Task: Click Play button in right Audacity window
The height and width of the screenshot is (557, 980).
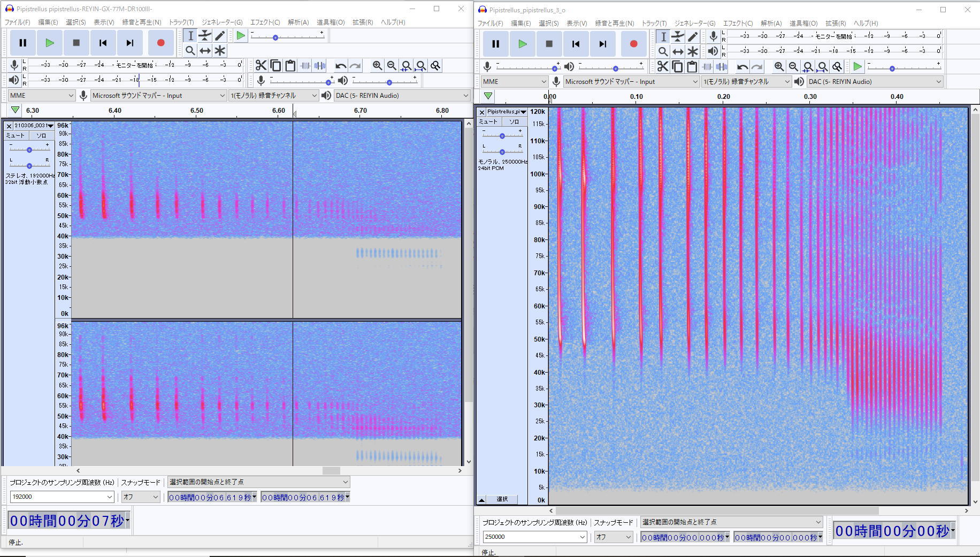Action: coord(522,44)
